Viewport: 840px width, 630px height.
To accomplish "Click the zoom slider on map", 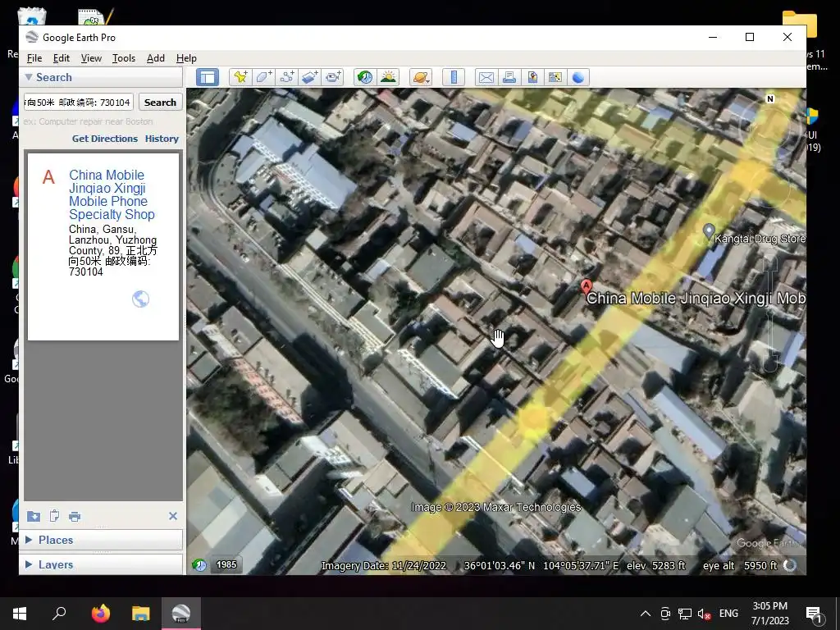I will (x=771, y=315).
